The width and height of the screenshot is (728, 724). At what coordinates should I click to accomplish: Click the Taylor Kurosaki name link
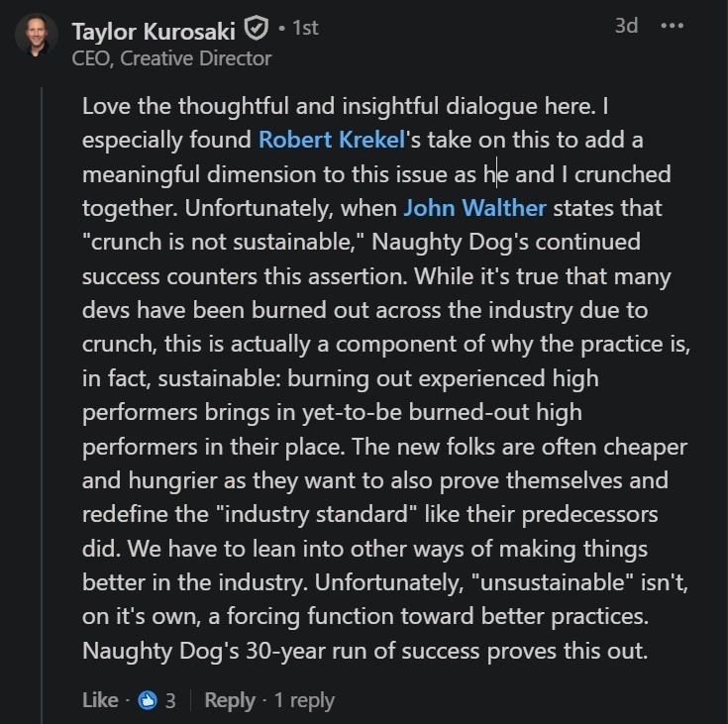tap(155, 30)
